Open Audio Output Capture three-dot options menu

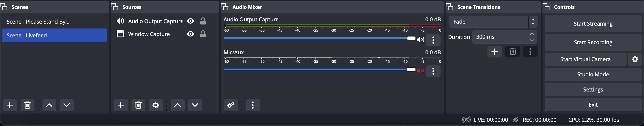click(x=433, y=40)
